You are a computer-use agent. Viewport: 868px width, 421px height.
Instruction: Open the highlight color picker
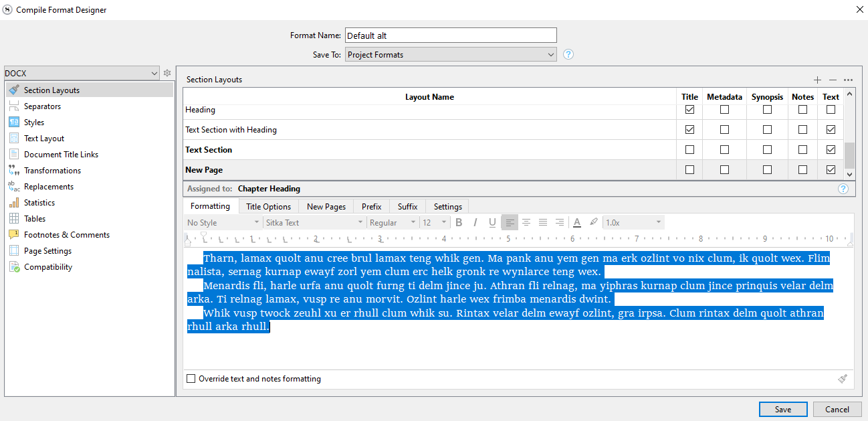click(594, 222)
